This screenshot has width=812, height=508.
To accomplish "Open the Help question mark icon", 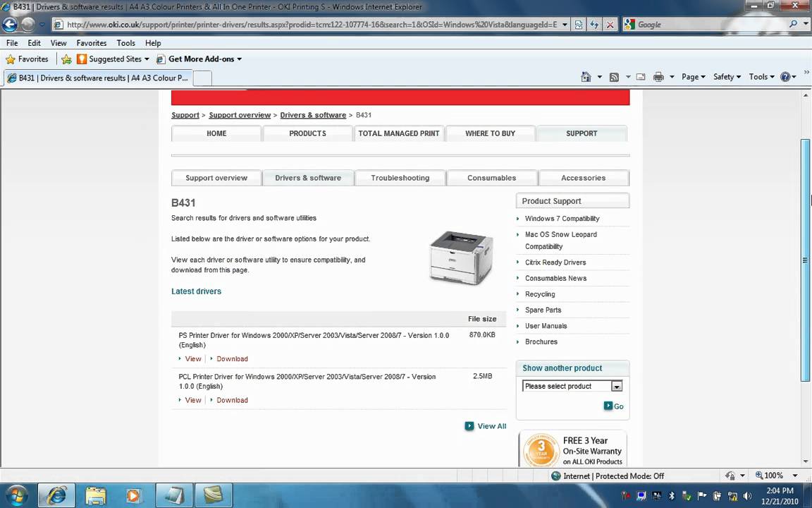I will click(x=785, y=77).
